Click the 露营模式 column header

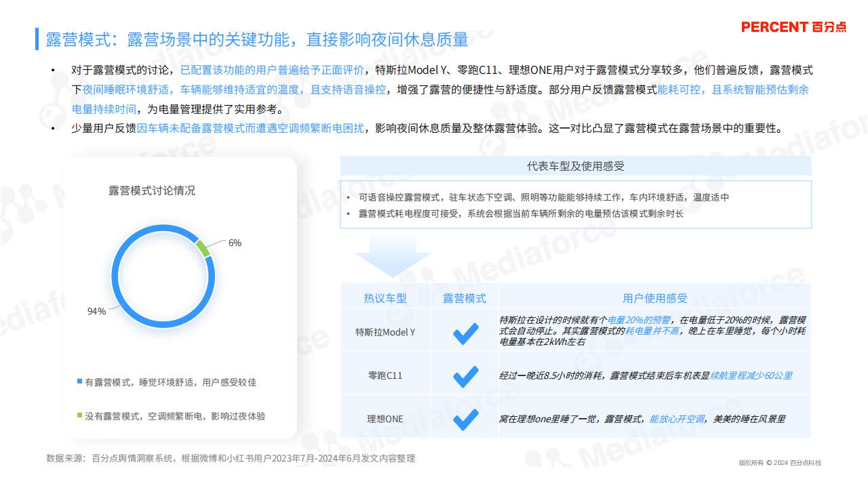pyautogui.click(x=465, y=298)
